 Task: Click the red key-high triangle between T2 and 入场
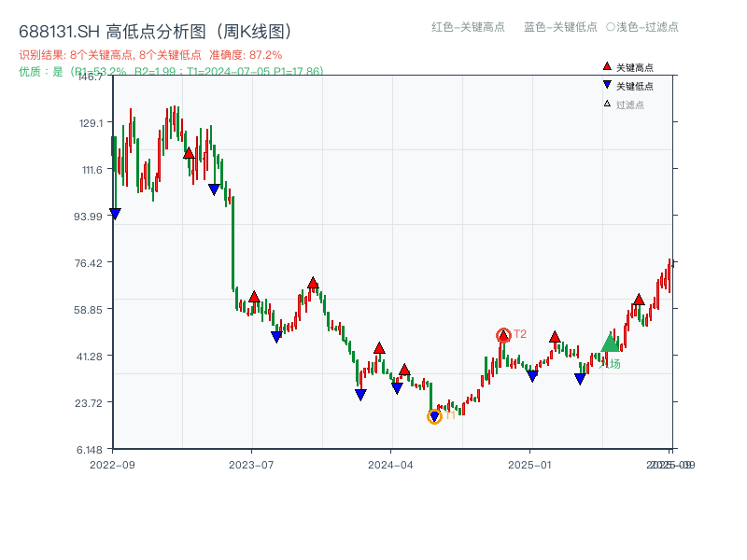[553, 336]
